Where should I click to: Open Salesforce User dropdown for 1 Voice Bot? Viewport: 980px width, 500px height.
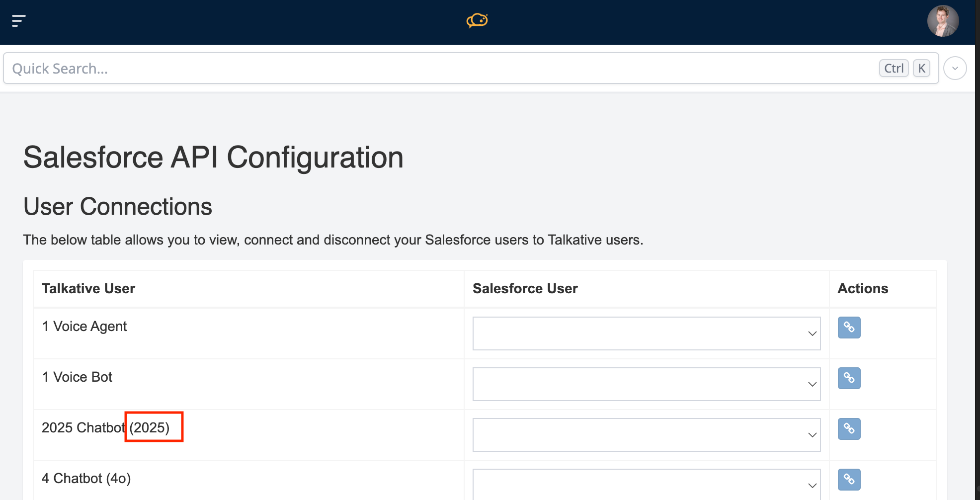point(646,384)
